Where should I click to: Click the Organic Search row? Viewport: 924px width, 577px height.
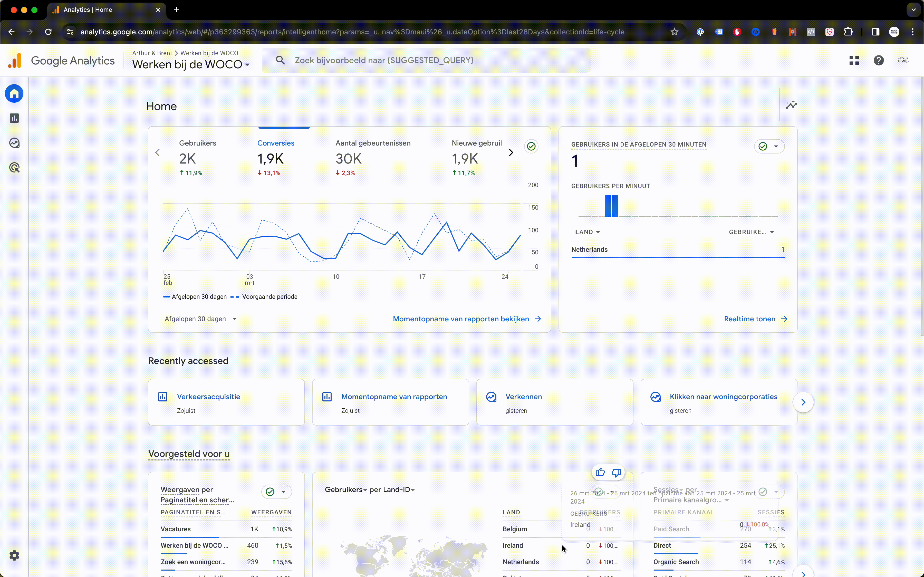719,562
